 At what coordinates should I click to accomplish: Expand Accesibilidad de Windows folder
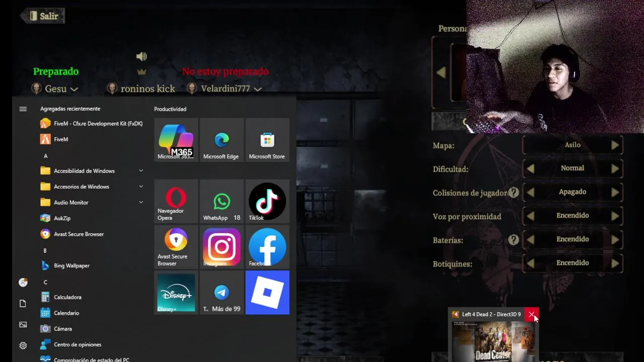(92, 171)
